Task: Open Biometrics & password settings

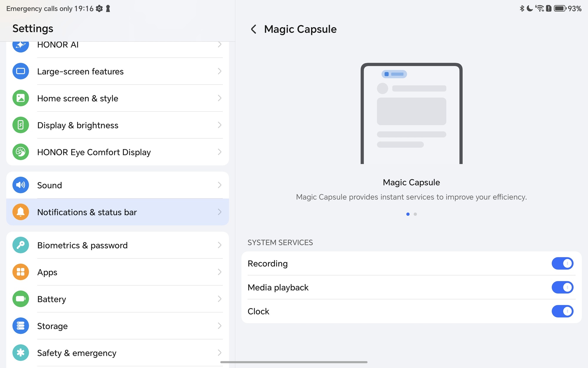Action: click(118, 245)
